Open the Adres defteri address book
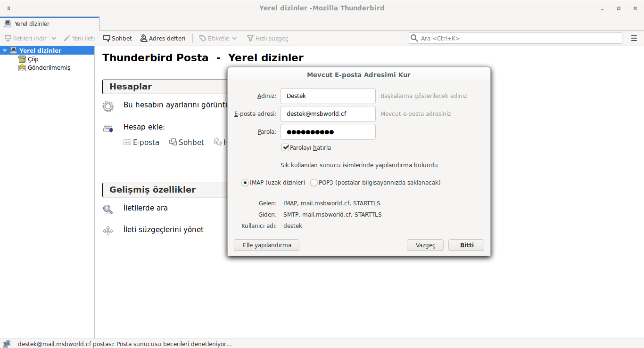 click(x=163, y=38)
